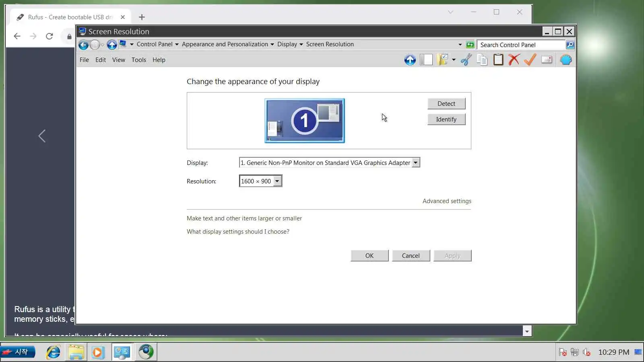This screenshot has width=644, height=362.
Task: Click the Screen Resolution breadcrumb text
Action: pos(330,44)
